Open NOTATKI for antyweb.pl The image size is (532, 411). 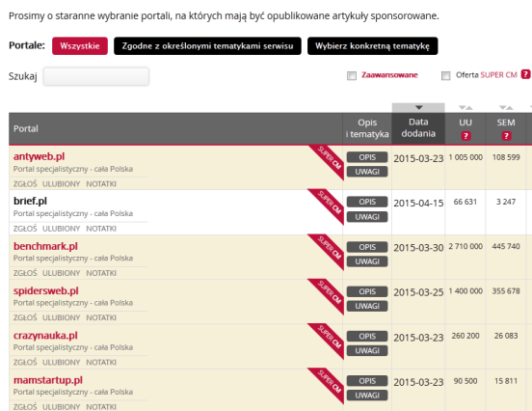101,183
